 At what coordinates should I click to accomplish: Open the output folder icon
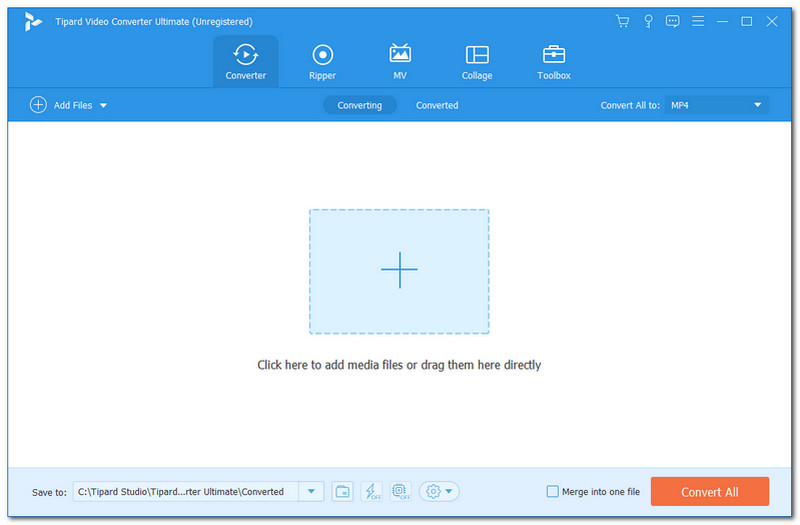point(342,492)
